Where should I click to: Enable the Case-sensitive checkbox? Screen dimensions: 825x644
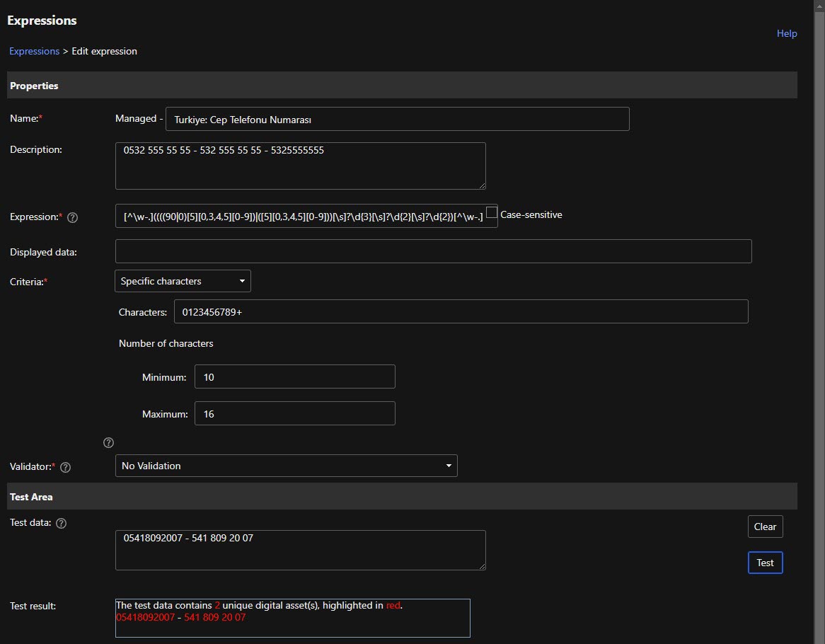click(x=492, y=213)
